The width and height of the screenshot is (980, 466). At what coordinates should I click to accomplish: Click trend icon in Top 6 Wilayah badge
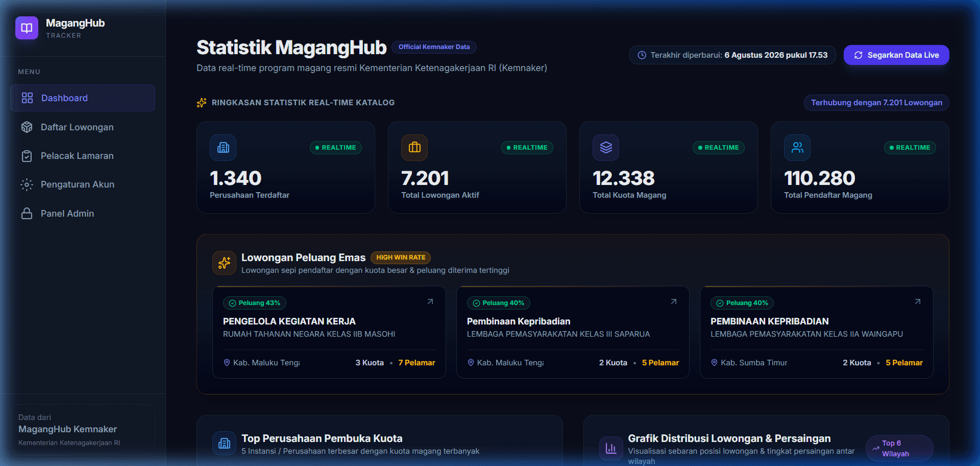[x=876, y=449]
